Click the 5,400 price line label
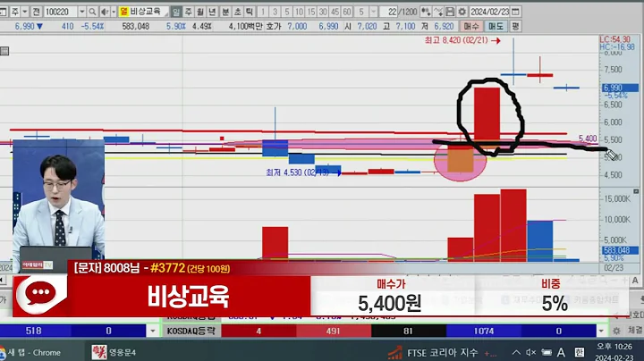This screenshot has width=644, height=361. point(588,139)
